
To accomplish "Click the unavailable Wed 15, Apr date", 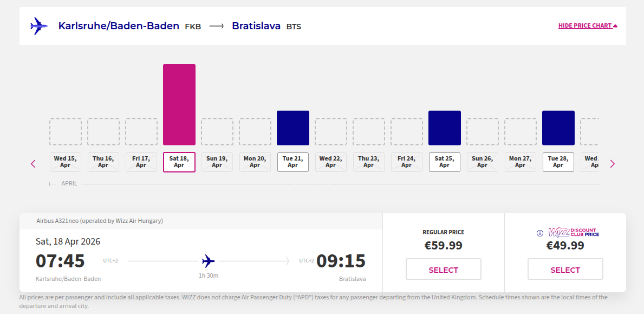I will [66, 162].
